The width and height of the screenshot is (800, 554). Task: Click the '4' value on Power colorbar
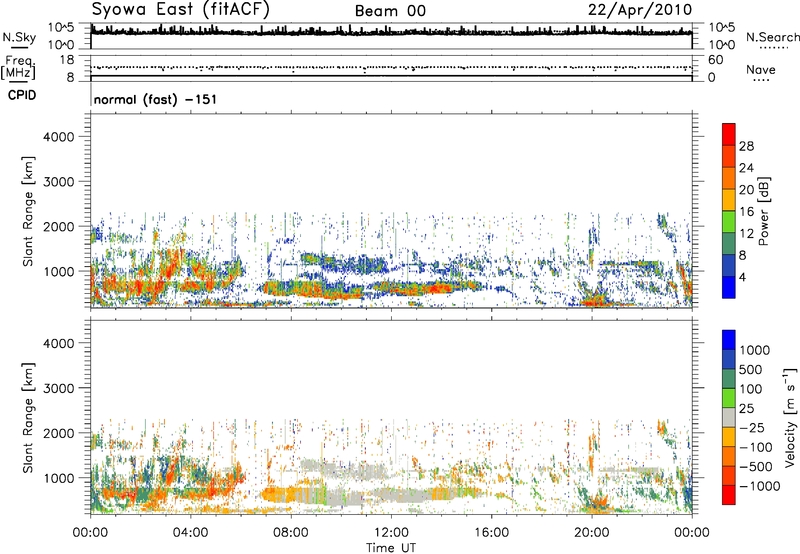(742, 277)
